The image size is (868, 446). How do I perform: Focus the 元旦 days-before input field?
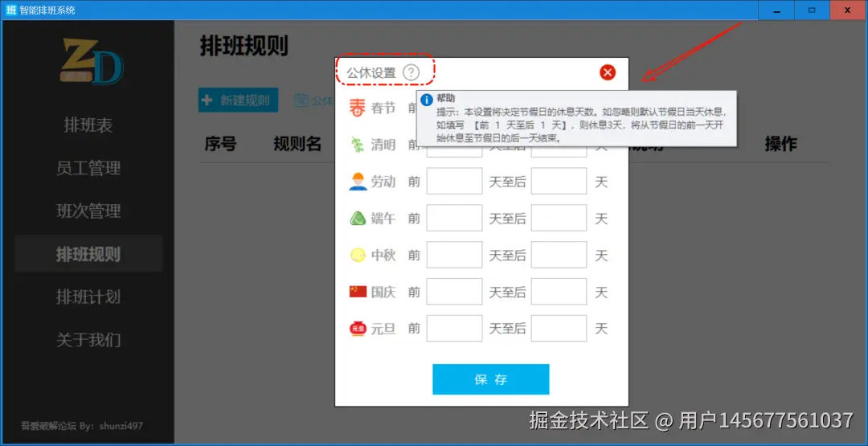point(454,329)
